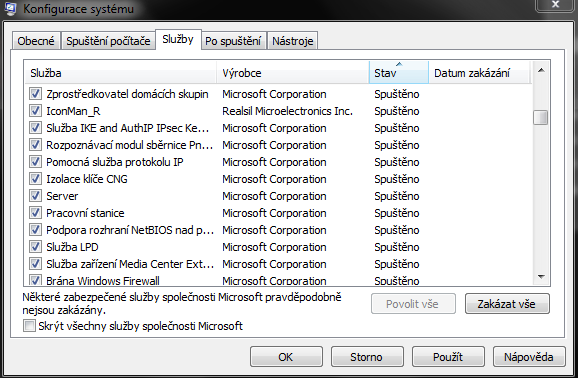
Task: Click the Zakázat vše button
Action: 507,304
